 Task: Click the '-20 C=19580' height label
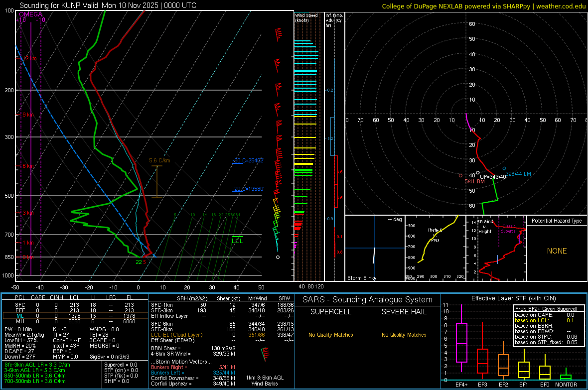click(x=248, y=189)
